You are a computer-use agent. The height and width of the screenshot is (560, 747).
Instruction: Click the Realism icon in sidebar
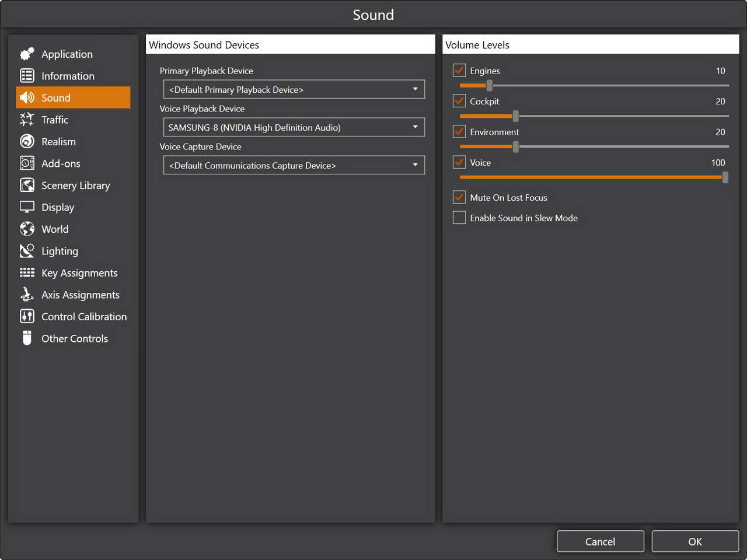[27, 142]
